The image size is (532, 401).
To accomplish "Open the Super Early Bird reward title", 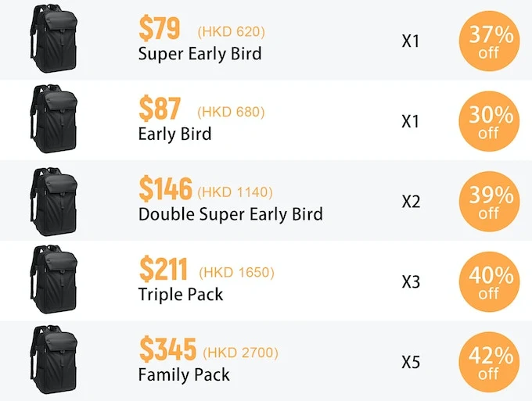I will [x=199, y=54].
